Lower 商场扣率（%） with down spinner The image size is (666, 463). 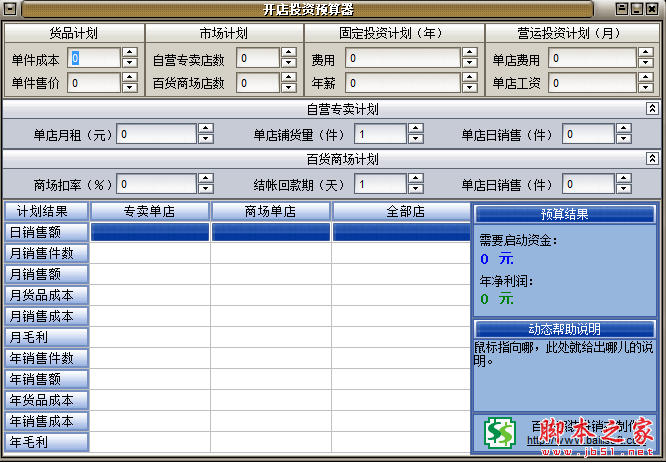coord(206,189)
